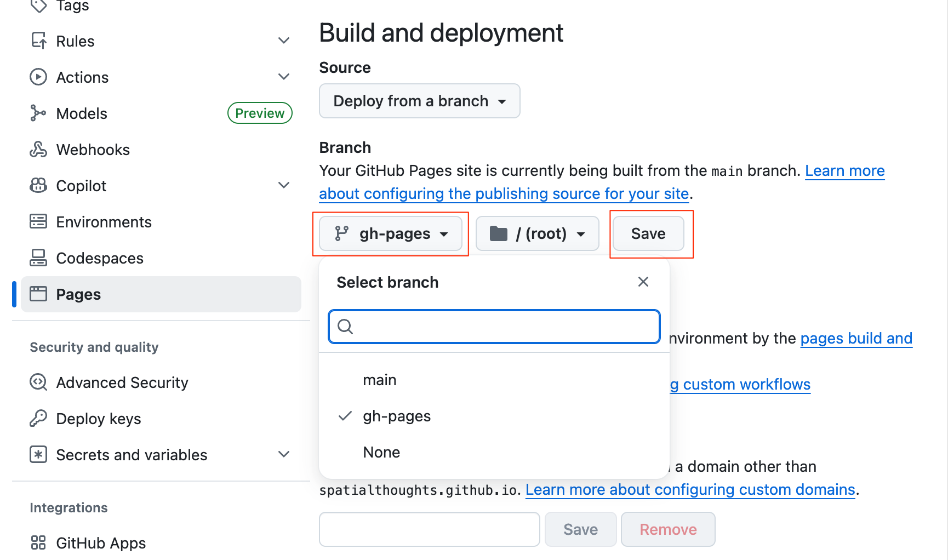Open the Actions settings section
Viewport: 948px width, 560px height.
(82, 77)
